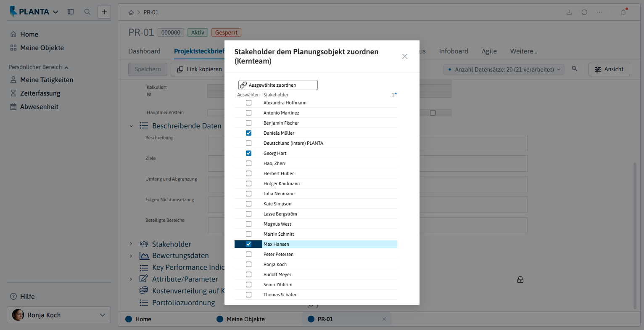The width and height of the screenshot is (644, 330).
Task: Uncheck Daniela Müller's checkbox
Action: coord(248,133)
